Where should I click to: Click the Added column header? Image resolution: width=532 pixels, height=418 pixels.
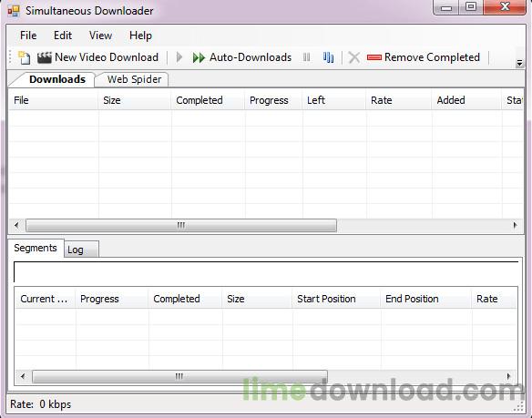[466, 100]
